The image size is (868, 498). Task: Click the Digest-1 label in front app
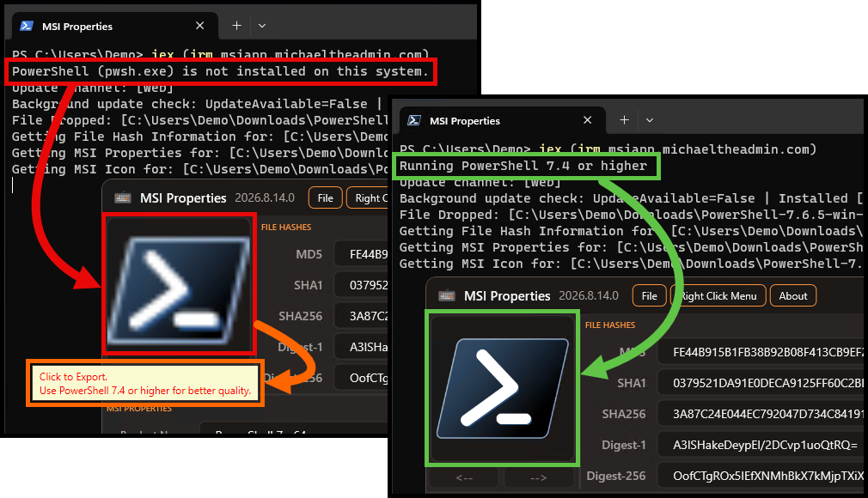[624, 445]
